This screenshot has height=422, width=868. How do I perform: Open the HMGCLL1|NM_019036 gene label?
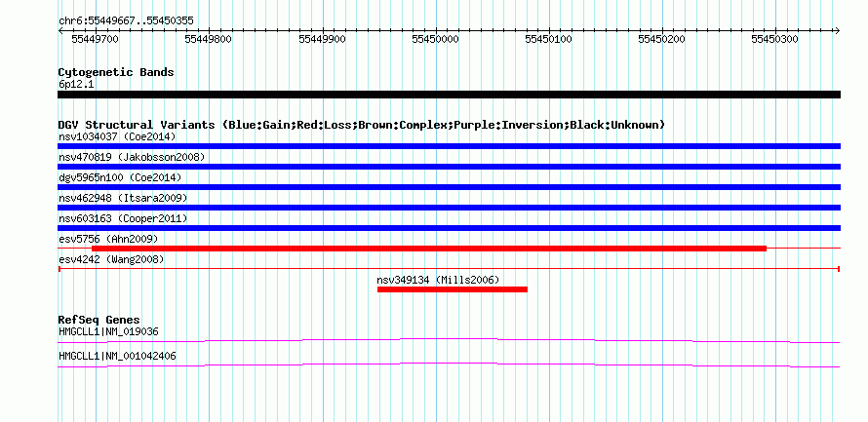coord(108,331)
